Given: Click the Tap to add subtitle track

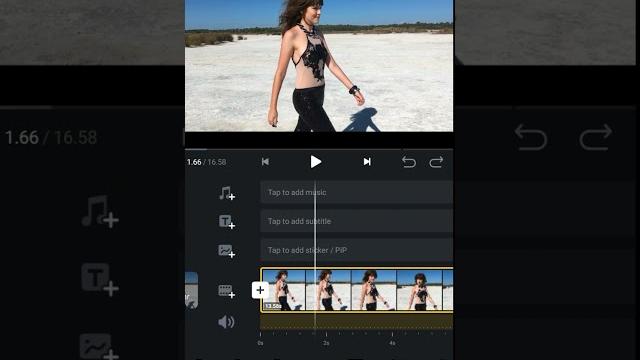Looking at the screenshot, I should pyautogui.click(x=356, y=221).
